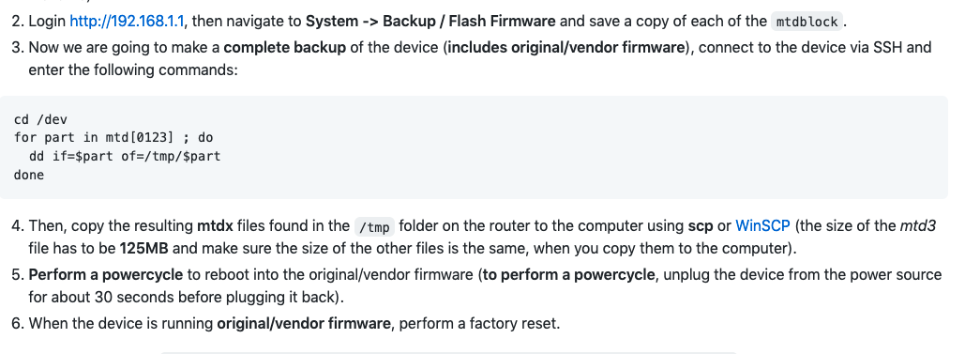
Task: Click the 'dd if=$part of=/tmp/$part' code line
Action: 125,156
